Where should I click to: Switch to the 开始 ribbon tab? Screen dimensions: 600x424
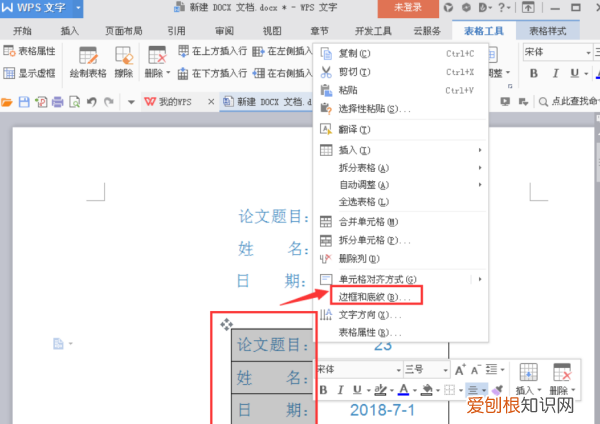tap(22, 31)
